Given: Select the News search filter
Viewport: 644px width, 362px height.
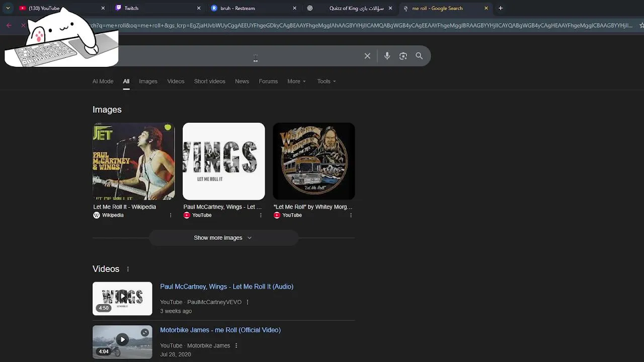Looking at the screenshot, I should (242, 81).
